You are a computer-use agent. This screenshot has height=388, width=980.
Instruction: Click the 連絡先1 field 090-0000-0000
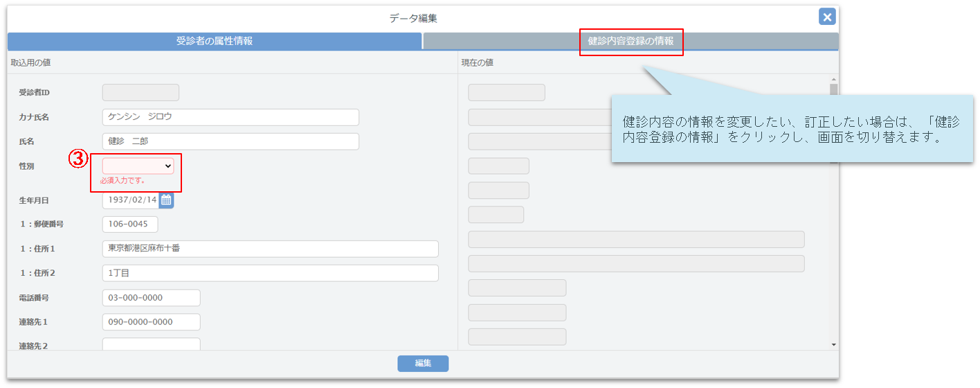click(x=152, y=322)
